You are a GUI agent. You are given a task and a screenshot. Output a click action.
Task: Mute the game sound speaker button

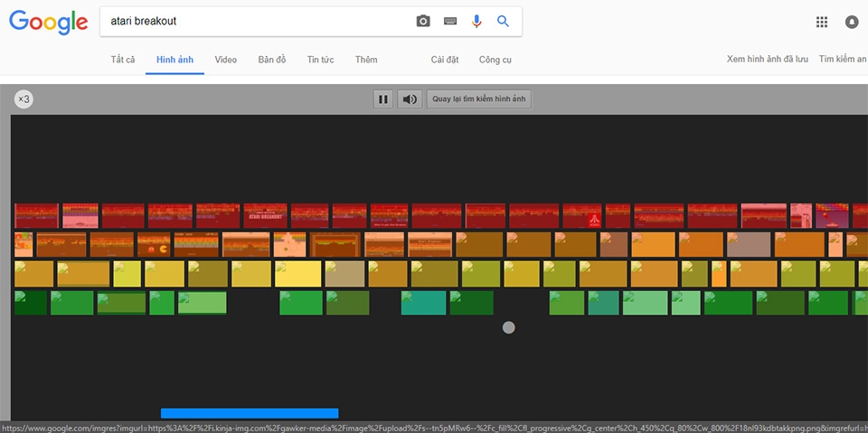(410, 99)
